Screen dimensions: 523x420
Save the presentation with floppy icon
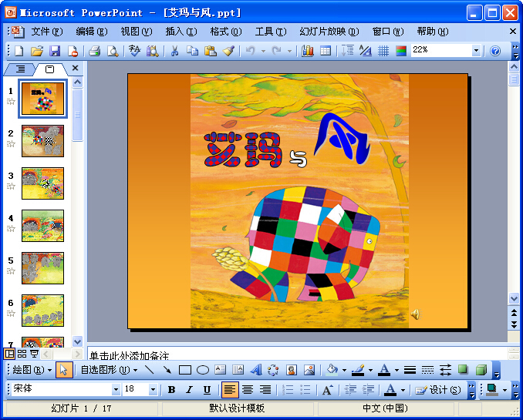55,51
